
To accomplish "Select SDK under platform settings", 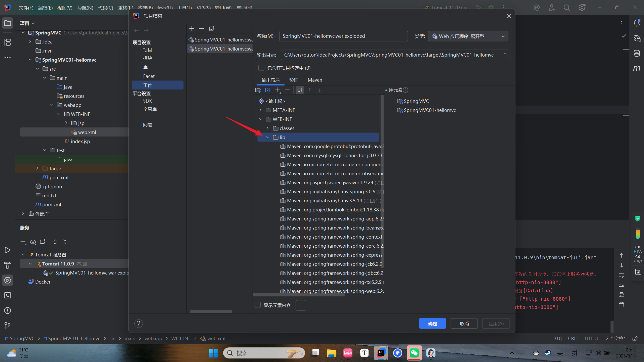I will click(x=147, y=101).
